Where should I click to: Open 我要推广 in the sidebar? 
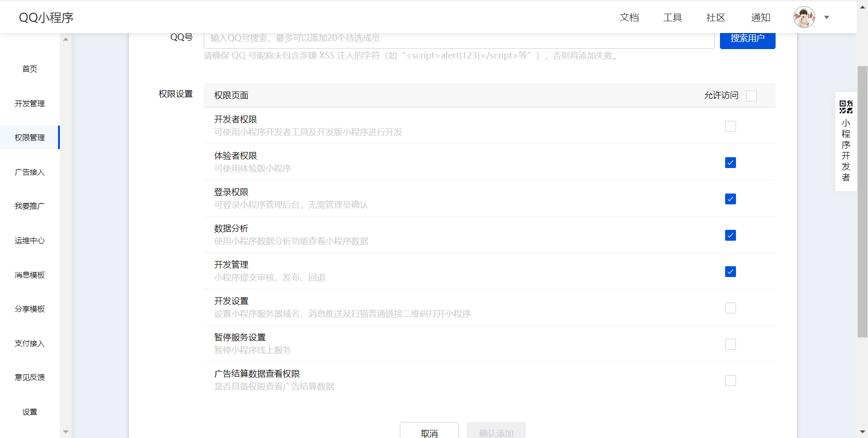click(x=30, y=206)
